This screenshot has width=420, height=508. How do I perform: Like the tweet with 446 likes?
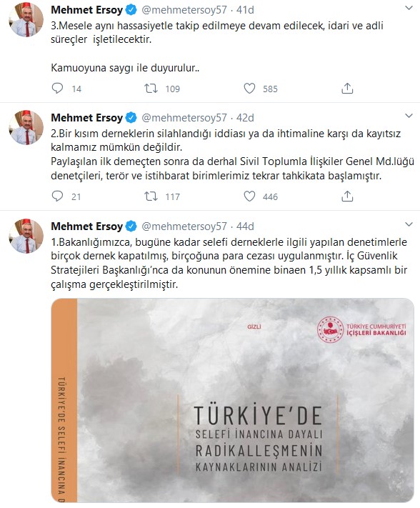point(249,196)
